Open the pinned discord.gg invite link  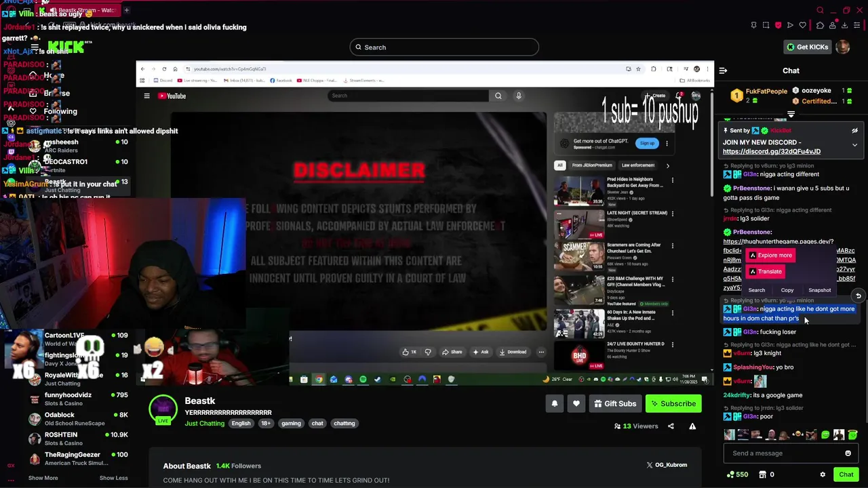click(772, 152)
